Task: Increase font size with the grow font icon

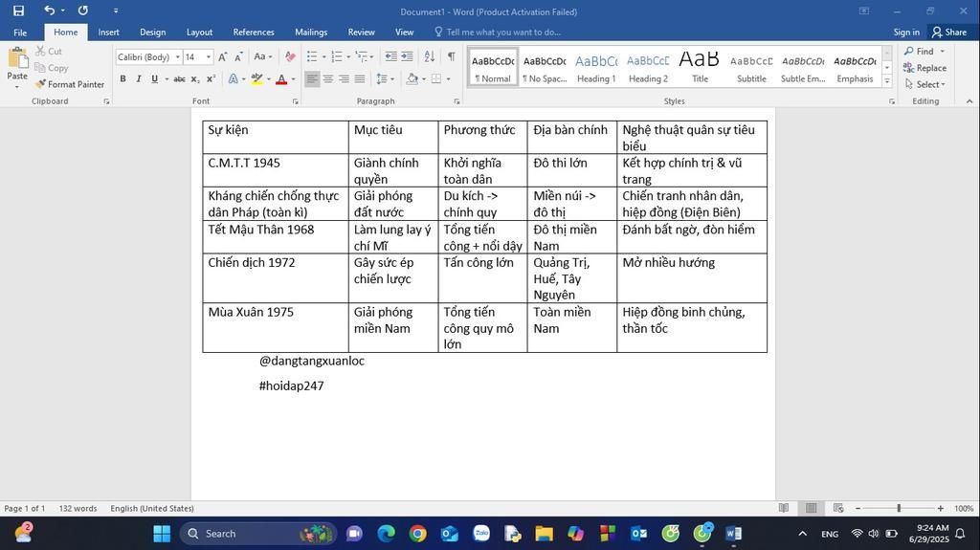Action: click(222, 56)
